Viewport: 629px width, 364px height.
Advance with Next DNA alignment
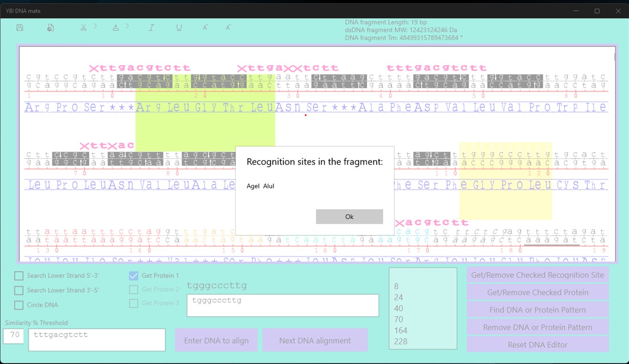pos(315,339)
